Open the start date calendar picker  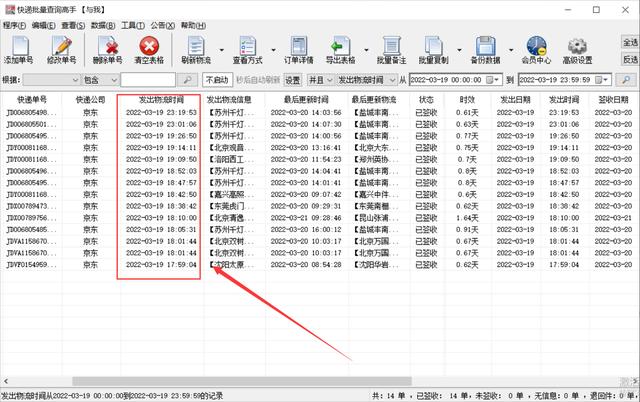pyautogui.click(x=493, y=80)
